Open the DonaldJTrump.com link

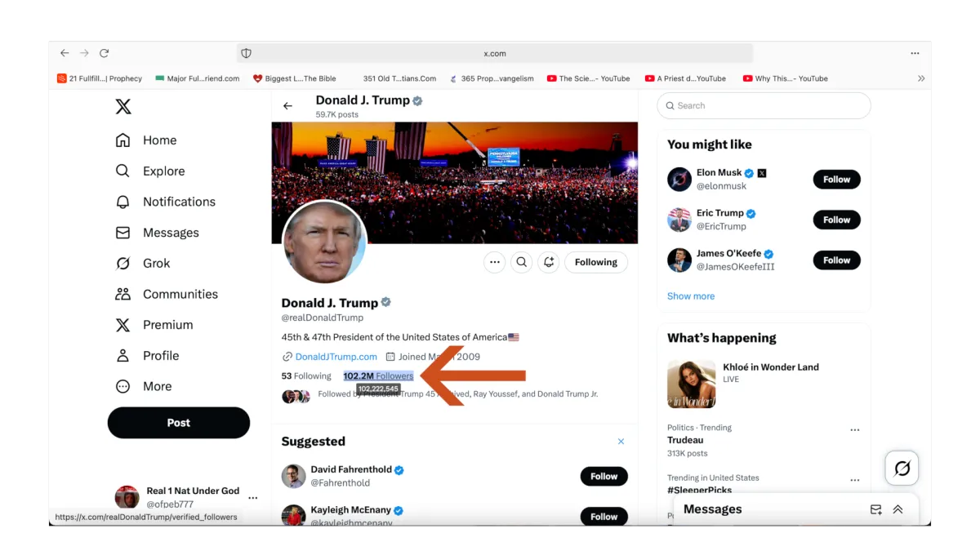point(336,357)
